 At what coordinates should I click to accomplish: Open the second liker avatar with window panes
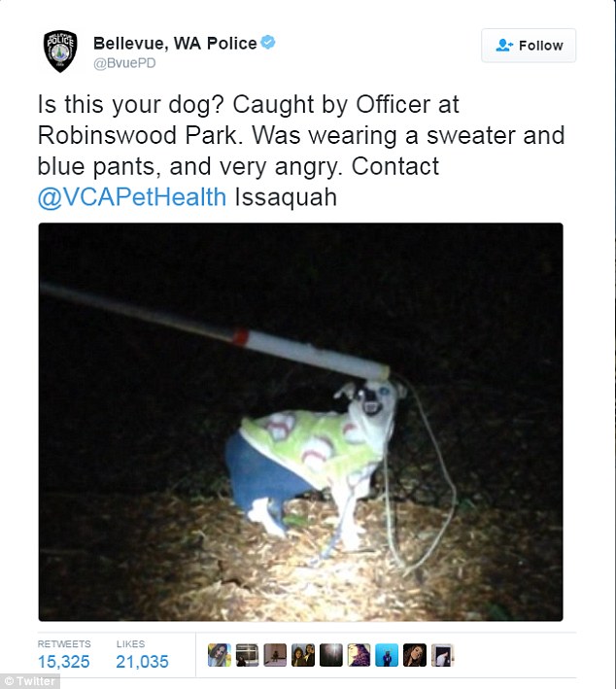[x=248, y=655]
